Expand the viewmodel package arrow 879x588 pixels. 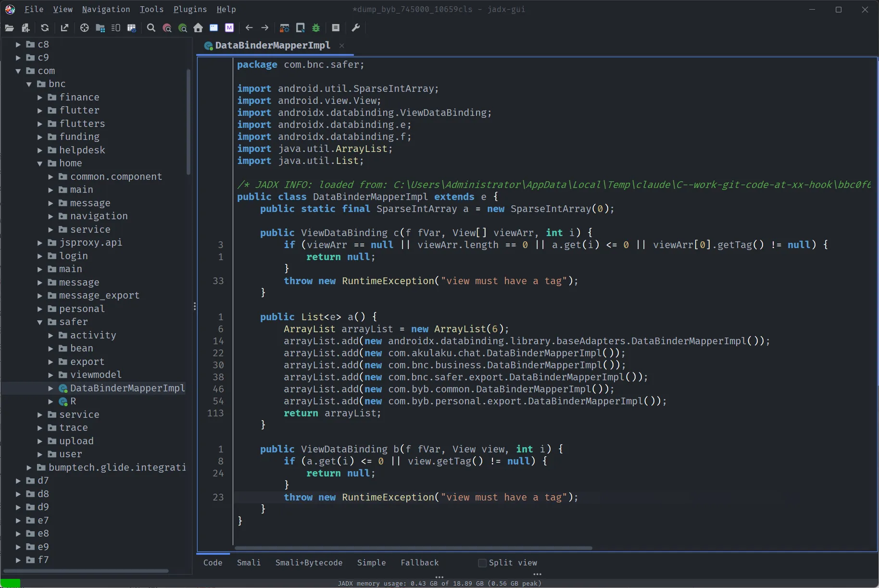point(51,375)
